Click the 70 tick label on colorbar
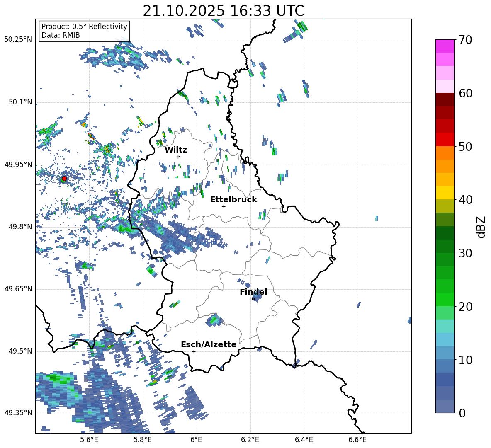The height and width of the screenshot is (448, 491). tap(466, 40)
